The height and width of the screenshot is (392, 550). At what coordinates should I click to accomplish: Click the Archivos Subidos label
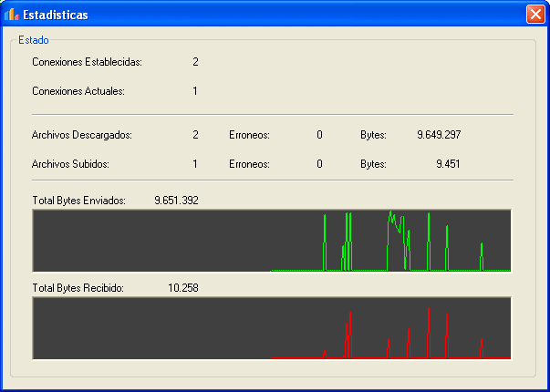(70, 164)
